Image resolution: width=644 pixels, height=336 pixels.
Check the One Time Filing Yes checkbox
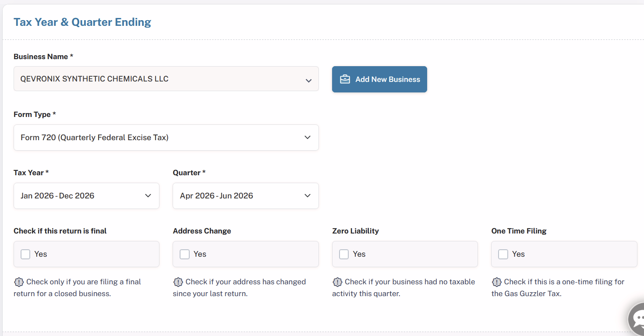click(x=503, y=254)
